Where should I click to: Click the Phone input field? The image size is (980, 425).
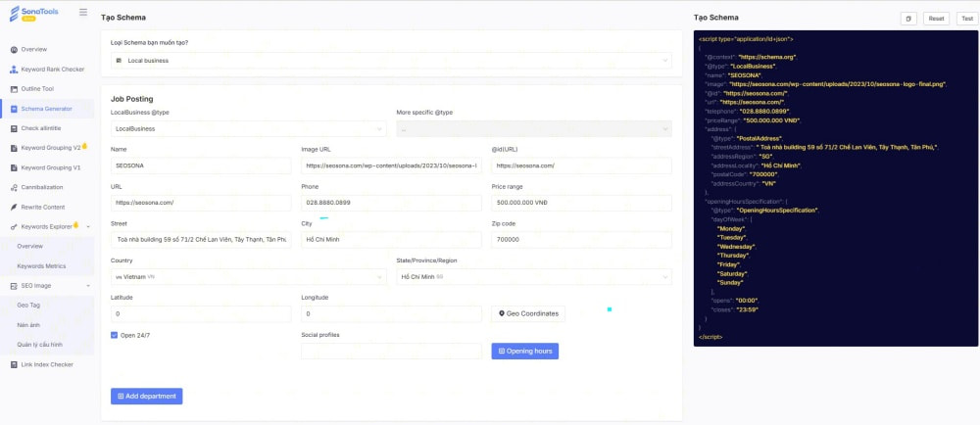pos(391,203)
